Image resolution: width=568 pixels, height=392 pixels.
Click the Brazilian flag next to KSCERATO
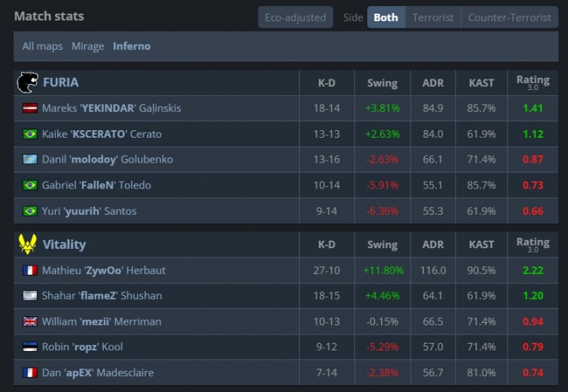30,134
